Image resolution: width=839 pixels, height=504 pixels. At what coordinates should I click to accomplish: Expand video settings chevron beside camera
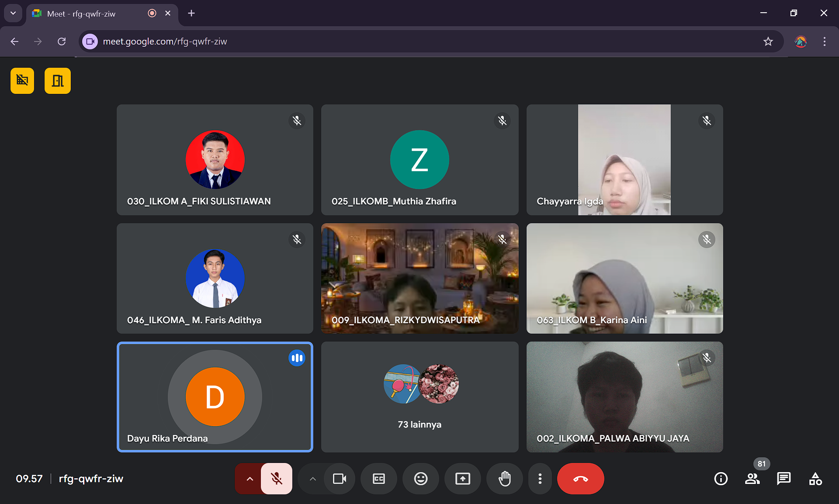(x=312, y=479)
